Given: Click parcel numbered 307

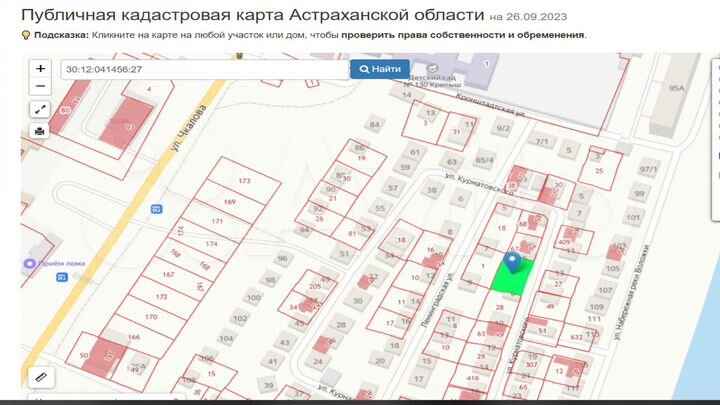Looking at the screenshot, I should pos(531,365).
